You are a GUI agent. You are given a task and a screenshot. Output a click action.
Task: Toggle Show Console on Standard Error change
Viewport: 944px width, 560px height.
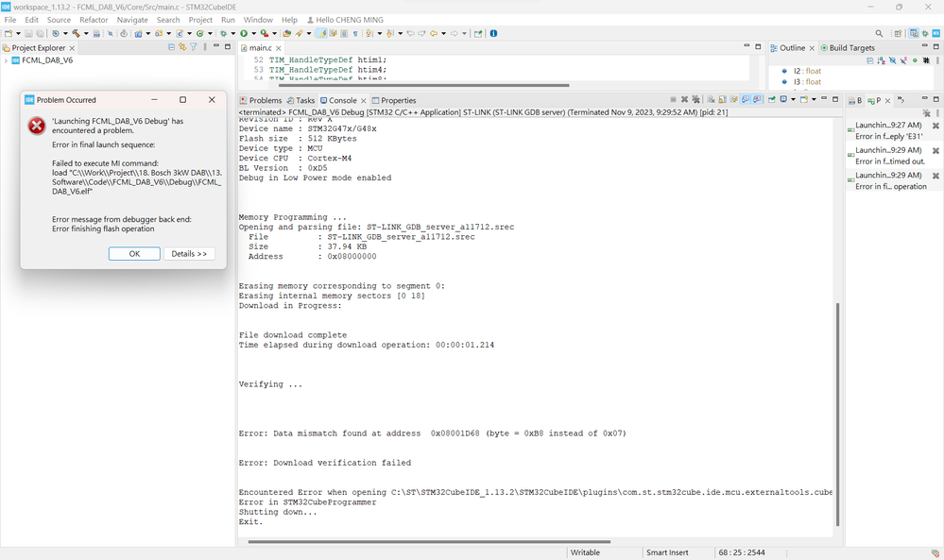click(x=757, y=99)
